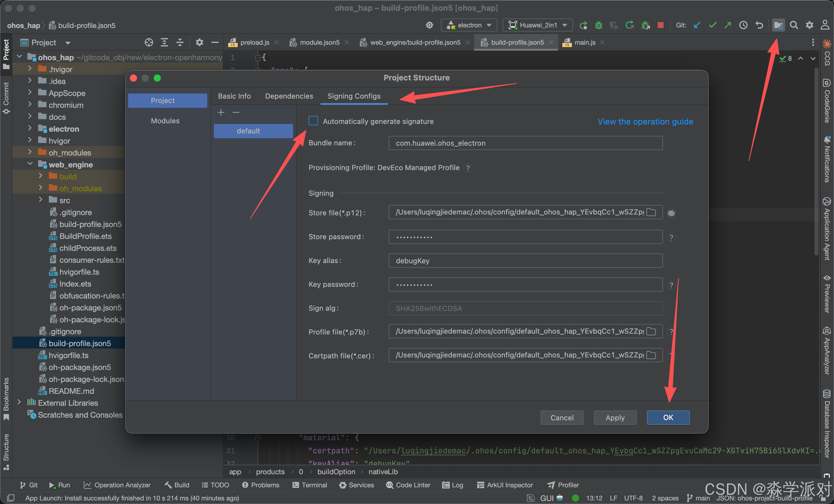Click the Git update project arrow
The height and width of the screenshot is (504, 834).
[697, 25]
